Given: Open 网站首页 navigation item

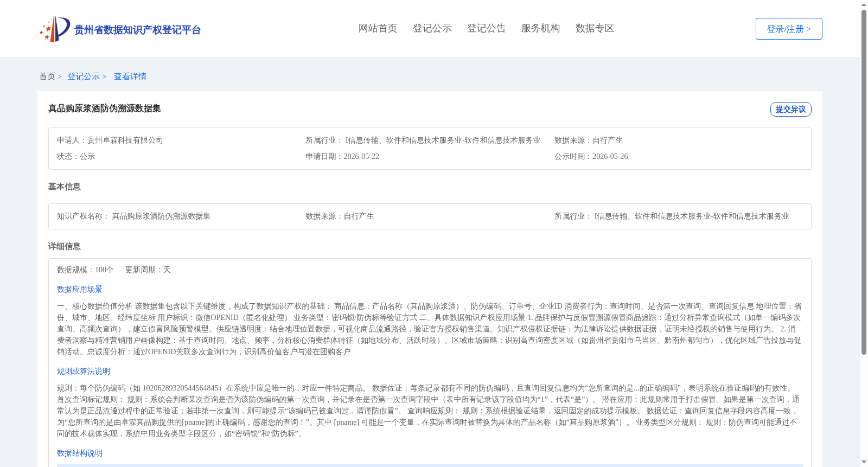Looking at the screenshot, I should pos(378,28).
